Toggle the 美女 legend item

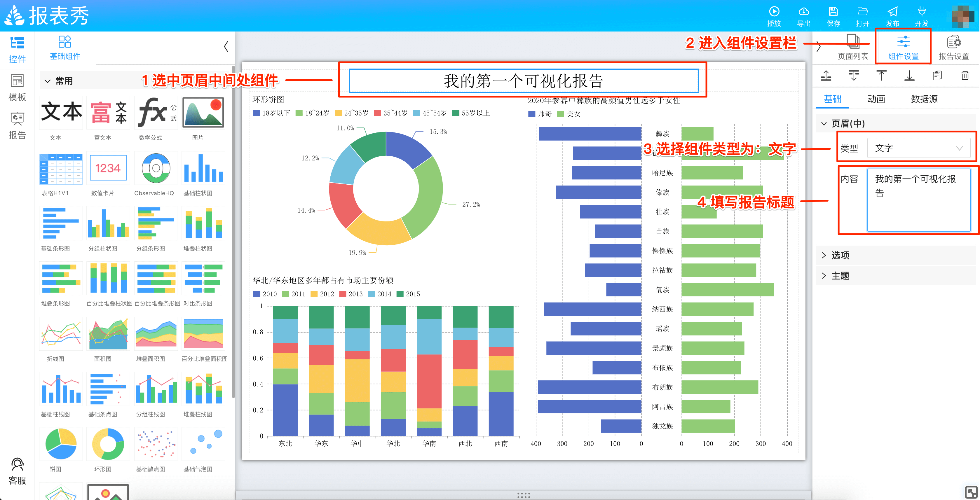569,114
